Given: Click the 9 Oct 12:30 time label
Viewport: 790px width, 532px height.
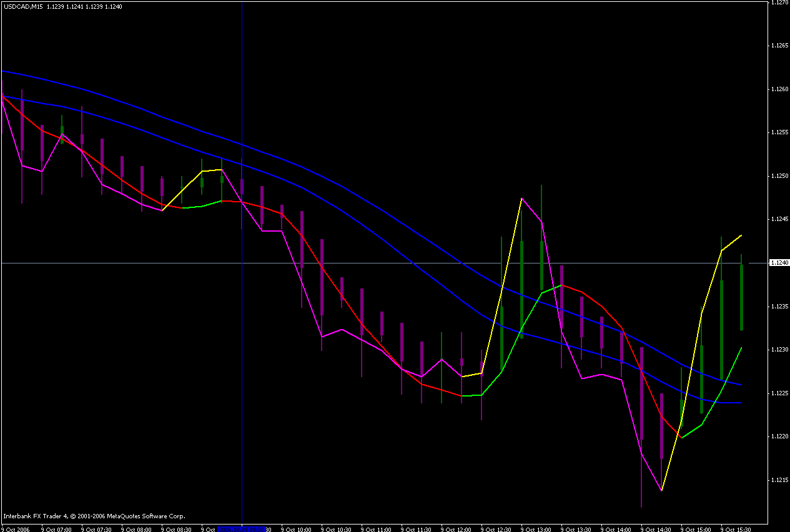Looking at the screenshot, I should point(496,529).
